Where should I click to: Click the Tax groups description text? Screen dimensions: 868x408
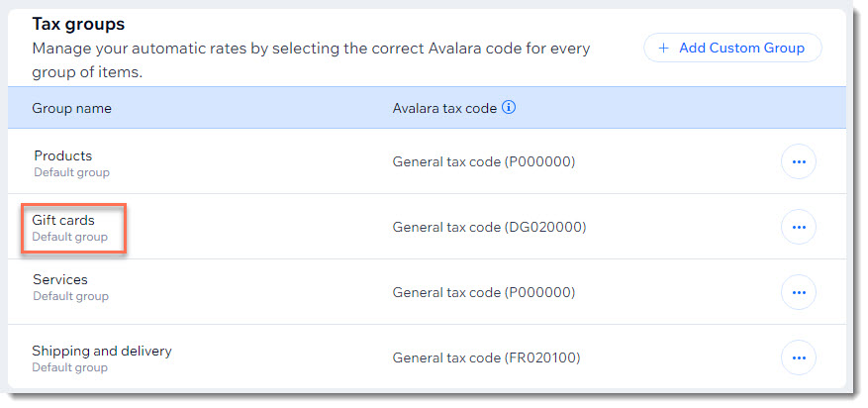coord(311,60)
